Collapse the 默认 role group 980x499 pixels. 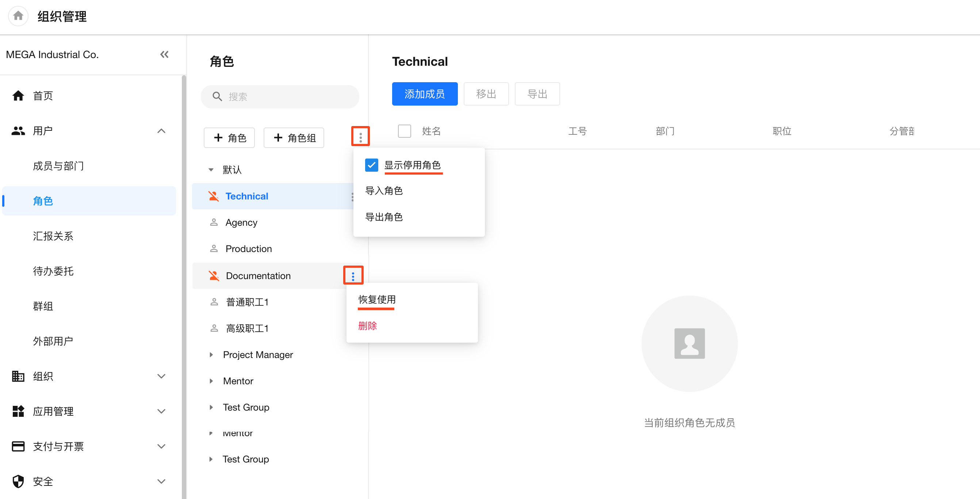click(x=211, y=170)
